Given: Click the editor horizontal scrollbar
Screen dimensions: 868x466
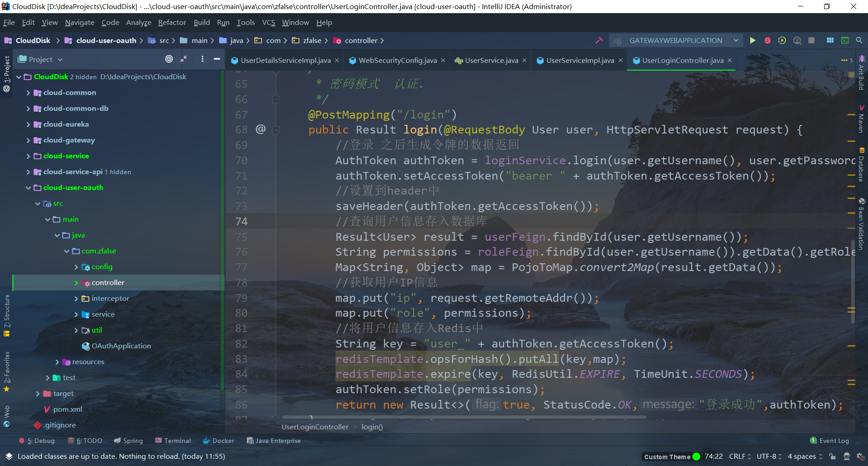Looking at the screenshot, I should [x=464, y=417].
